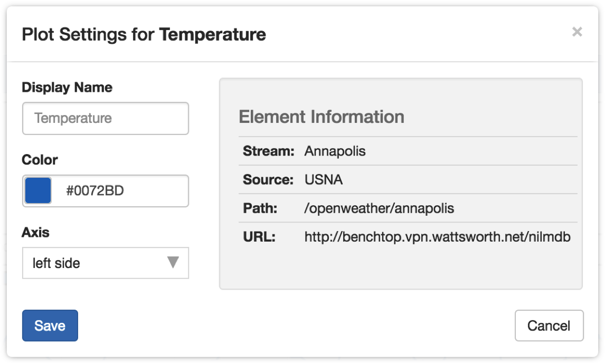Click the /openweather/annapolis path value
Viewport: 605px width, 364px height.
pos(379,208)
